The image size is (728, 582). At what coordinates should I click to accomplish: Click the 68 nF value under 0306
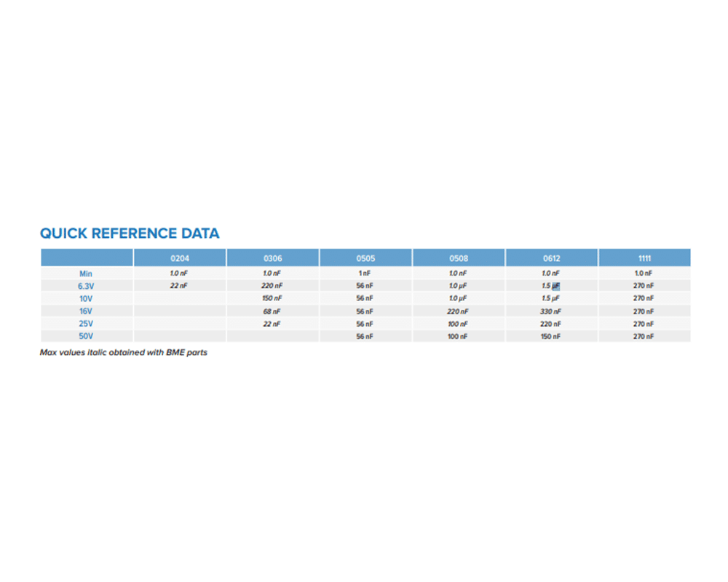[x=272, y=311]
